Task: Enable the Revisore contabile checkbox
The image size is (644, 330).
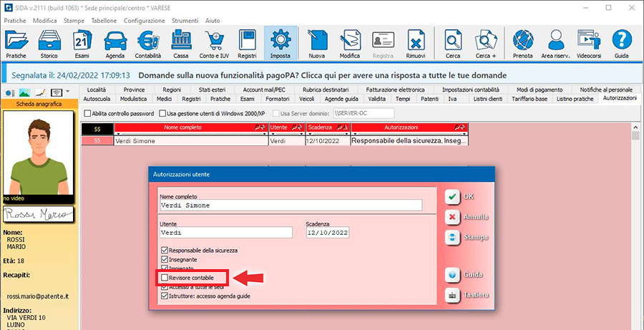Action: click(165, 277)
